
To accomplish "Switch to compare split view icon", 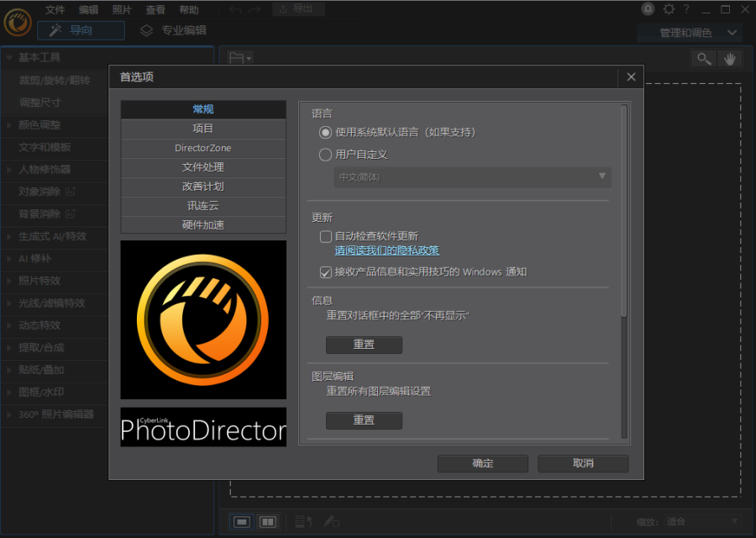I will click(268, 521).
